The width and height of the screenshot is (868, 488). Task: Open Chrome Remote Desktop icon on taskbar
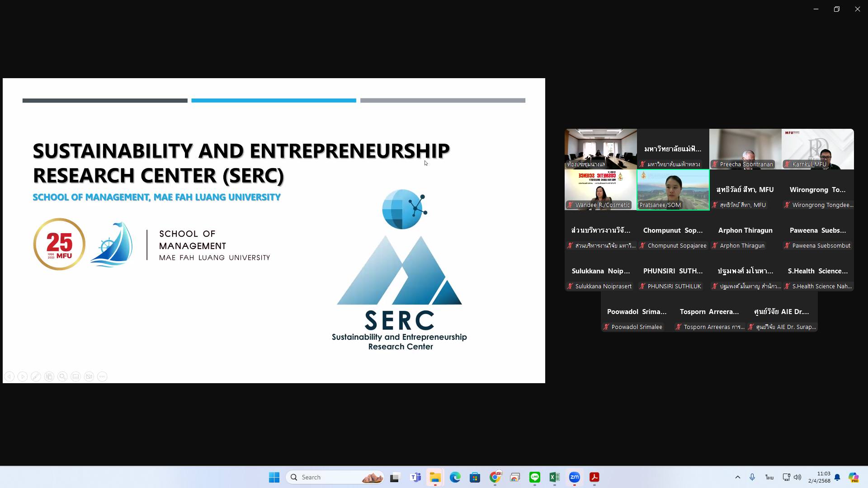515,477
